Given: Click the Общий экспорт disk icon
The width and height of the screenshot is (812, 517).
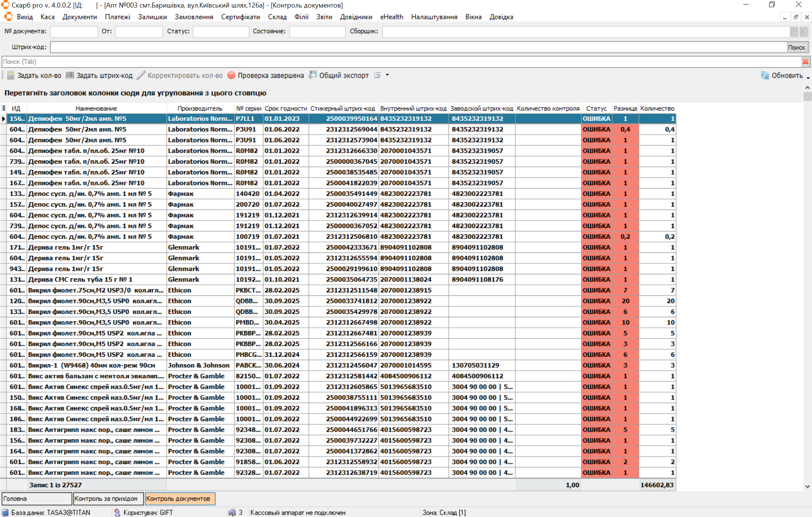Looking at the screenshot, I should pyautogui.click(x=313, y=75).
